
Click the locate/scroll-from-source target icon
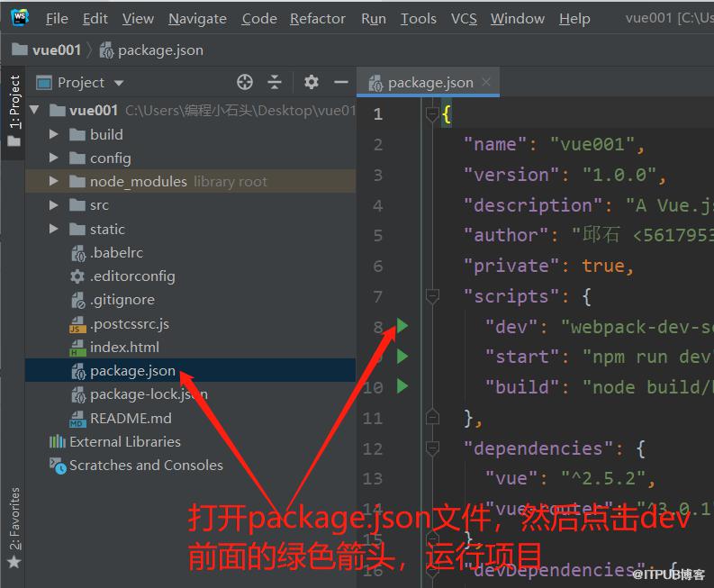pyautogui.click(x=245, y=83)
